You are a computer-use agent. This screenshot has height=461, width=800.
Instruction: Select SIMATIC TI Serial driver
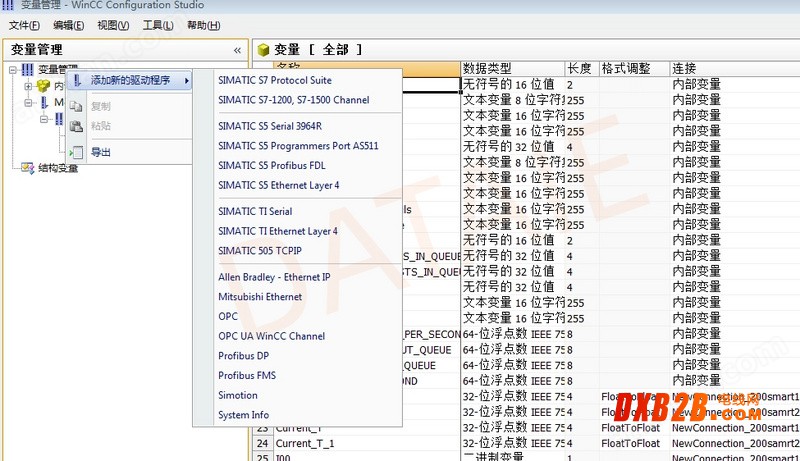click(255, 211)
